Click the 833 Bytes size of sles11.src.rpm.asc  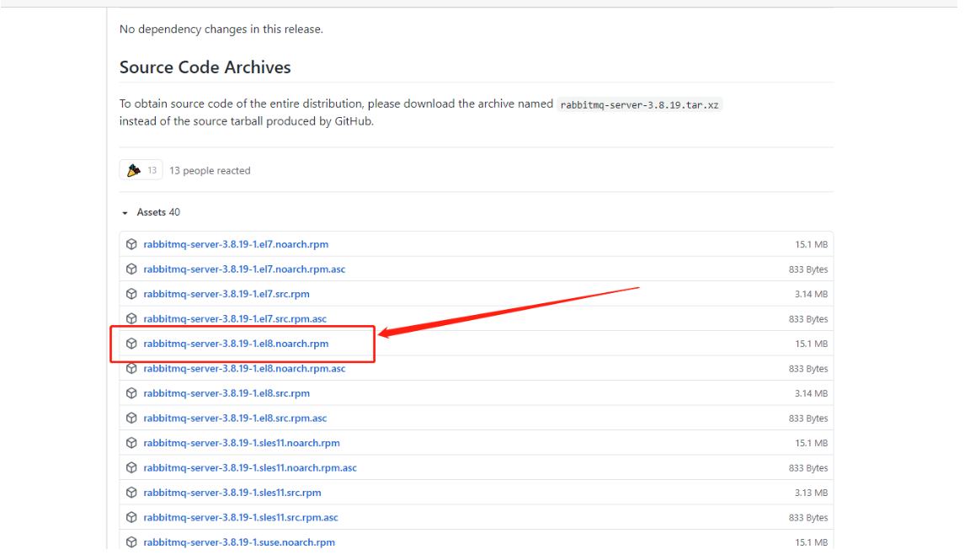[x=808, y=517]
